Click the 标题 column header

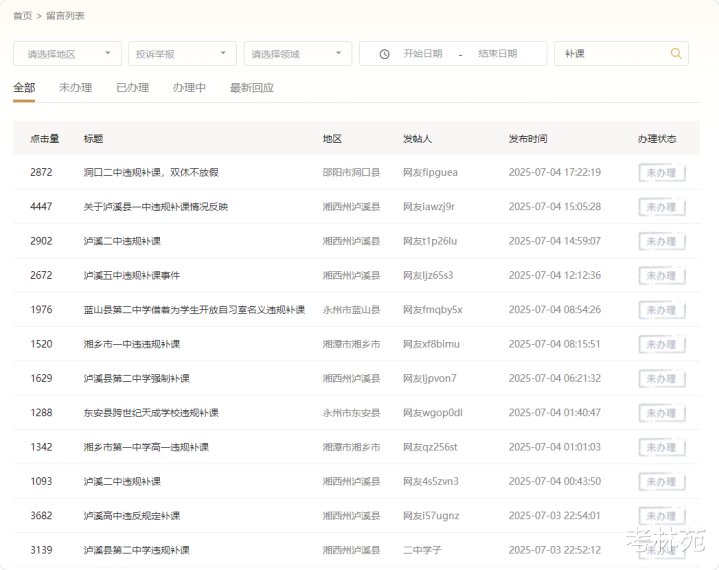[x=93, y=139]
